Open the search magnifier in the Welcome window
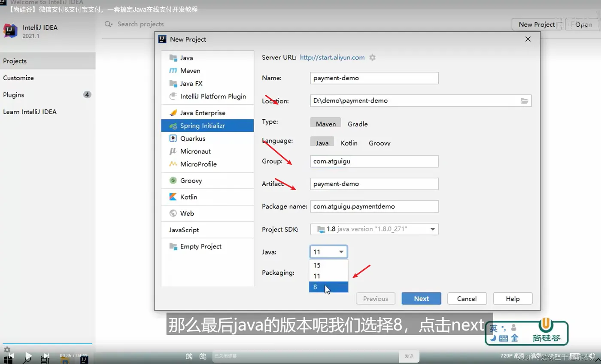This screenshot has height=364, width=601. (x=108, y=24)
